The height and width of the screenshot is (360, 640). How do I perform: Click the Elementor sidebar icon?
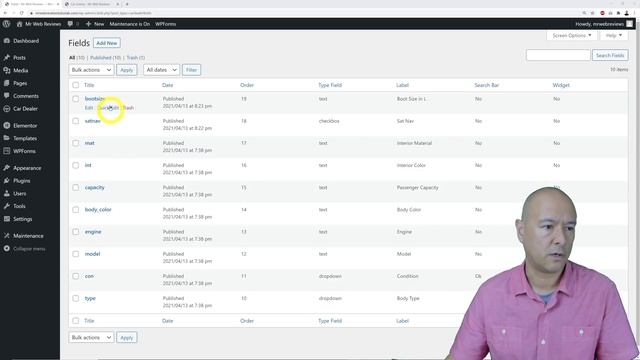click(7, 126)
